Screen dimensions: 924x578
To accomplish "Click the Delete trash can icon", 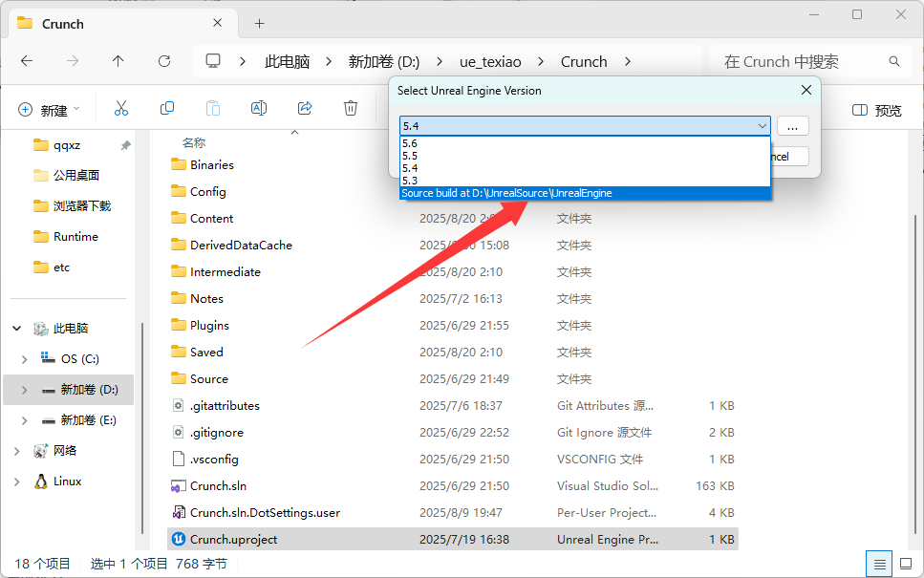I will point(351,108).
